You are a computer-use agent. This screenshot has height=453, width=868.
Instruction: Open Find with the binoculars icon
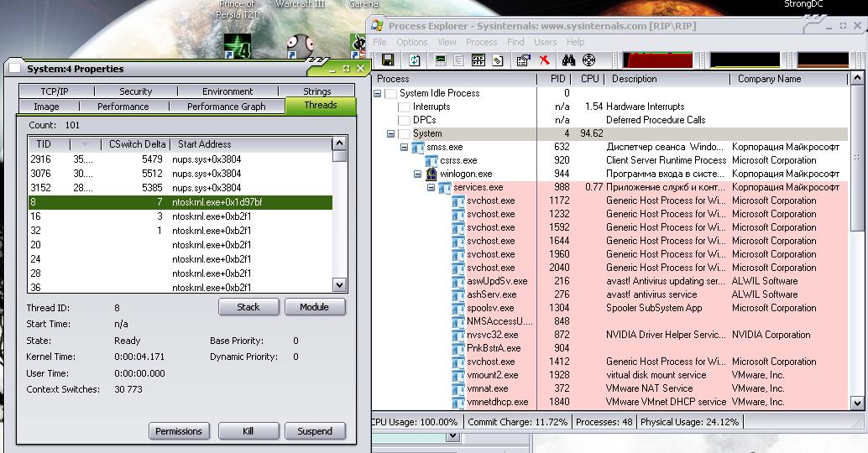568,60
